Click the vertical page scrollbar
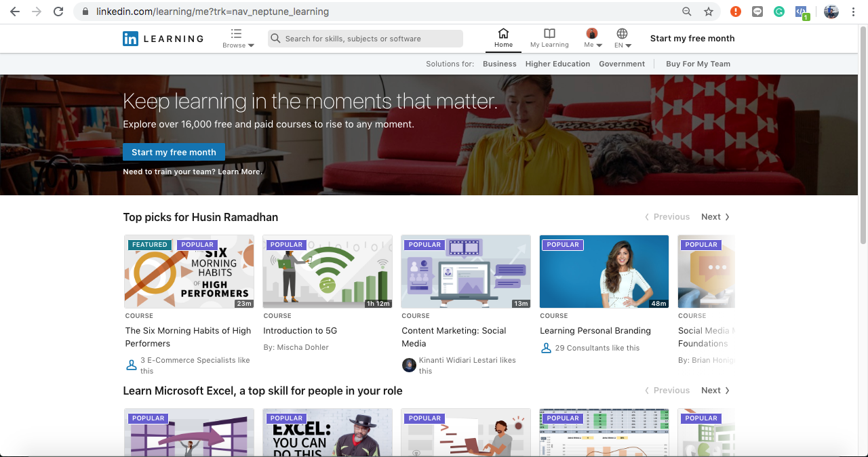The width and height of the screenshot is (868, 457). pos(863,136)
